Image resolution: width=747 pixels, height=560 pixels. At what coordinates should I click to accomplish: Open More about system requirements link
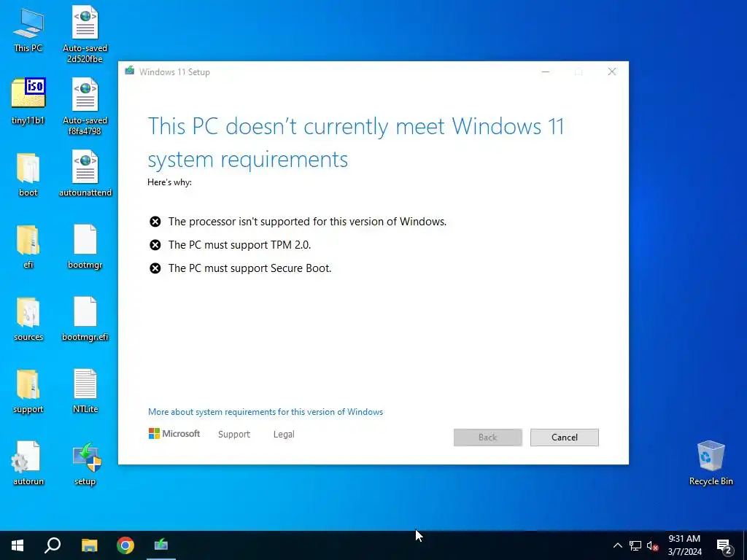point(266,412)
